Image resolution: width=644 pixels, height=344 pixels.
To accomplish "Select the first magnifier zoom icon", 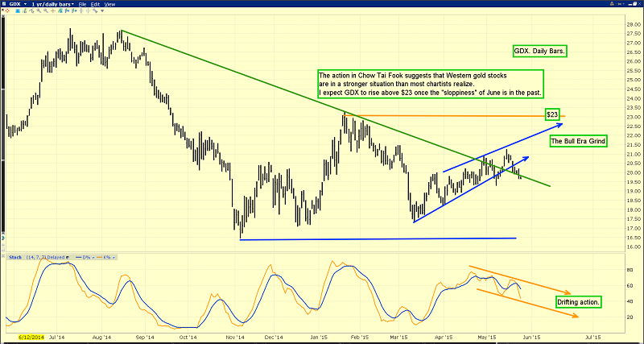I will pyautogui.click(x=39, y=10).
